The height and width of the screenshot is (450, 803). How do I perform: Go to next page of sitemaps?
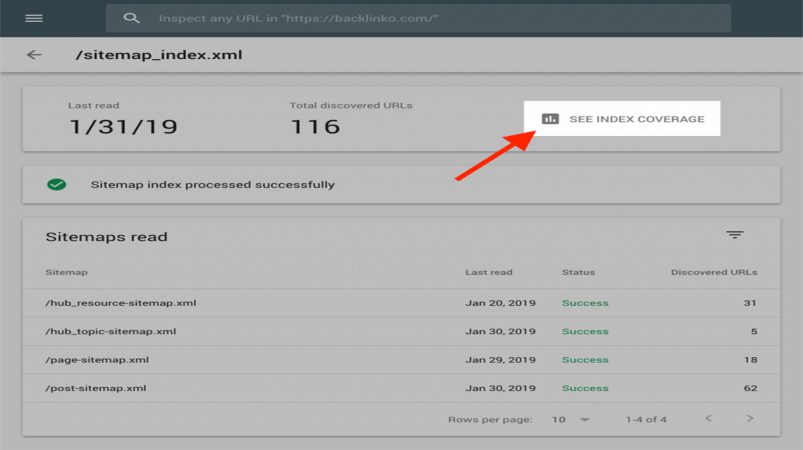click(x=750, y=419)
